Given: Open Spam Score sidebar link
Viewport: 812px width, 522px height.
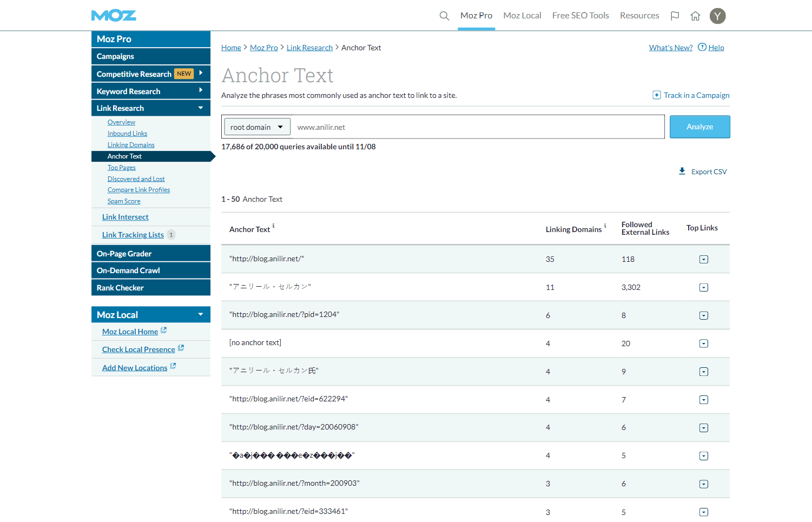Looking at the screenshot, I should coord(124,201).
